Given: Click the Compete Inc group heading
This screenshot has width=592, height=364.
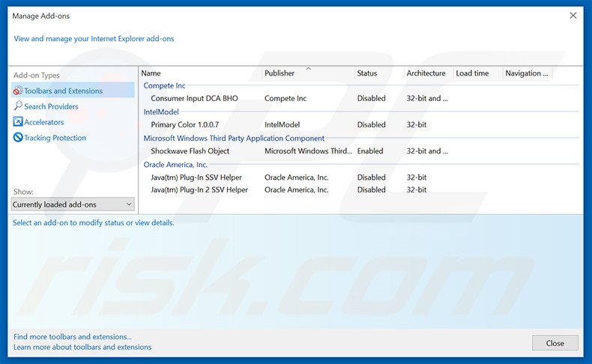Looking at the screenshot, I should (x=164, y=85).
